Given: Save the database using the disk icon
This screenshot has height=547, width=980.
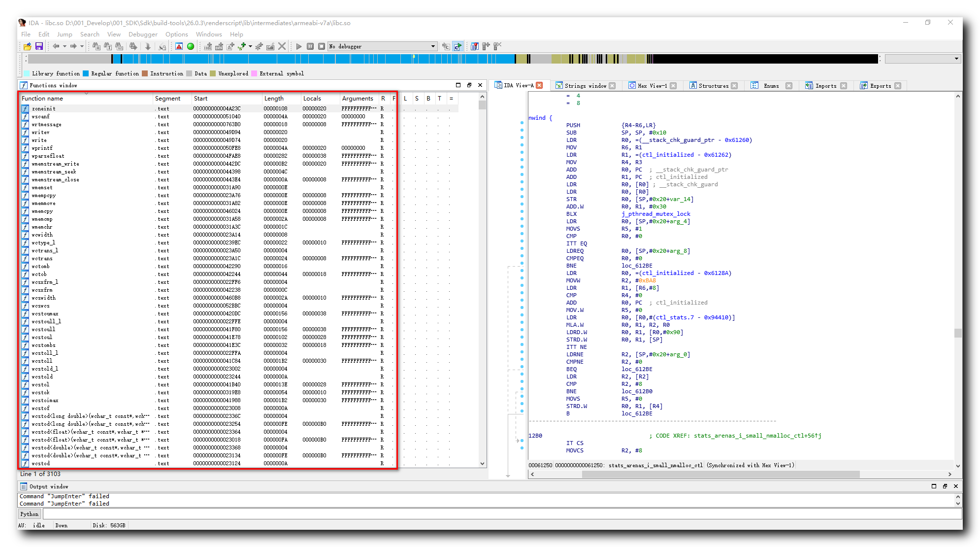Looking at the screenshot, I should pyautogui.click(x=39, y=46).
